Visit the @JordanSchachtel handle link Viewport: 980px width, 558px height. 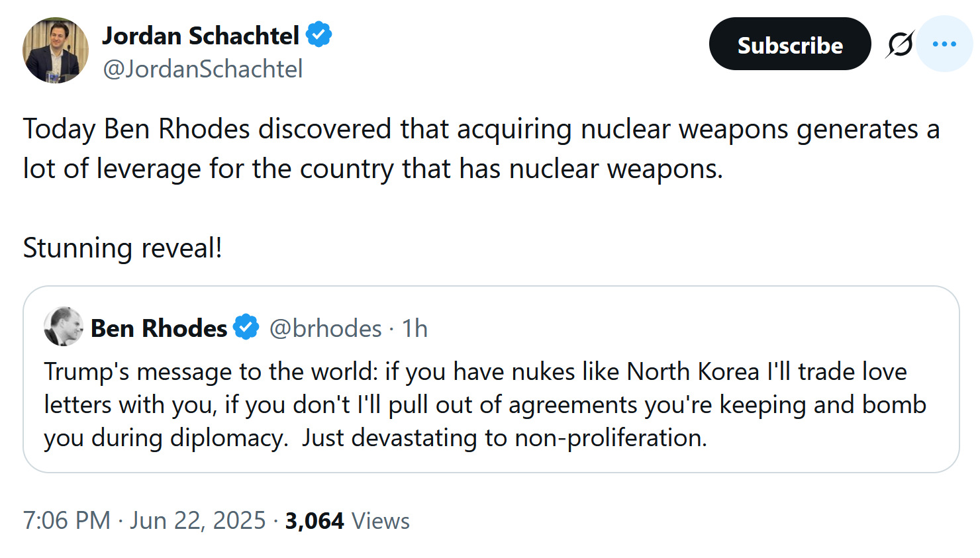point(203,69)
